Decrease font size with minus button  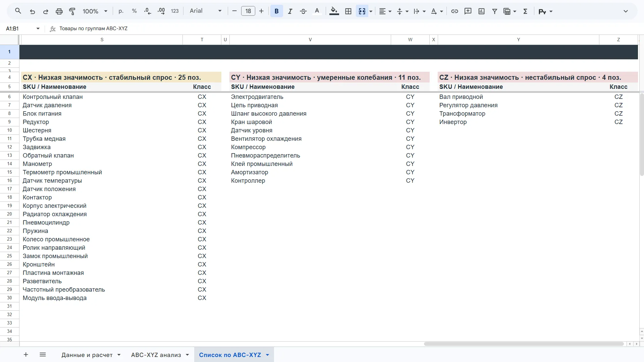pos(234,11)
